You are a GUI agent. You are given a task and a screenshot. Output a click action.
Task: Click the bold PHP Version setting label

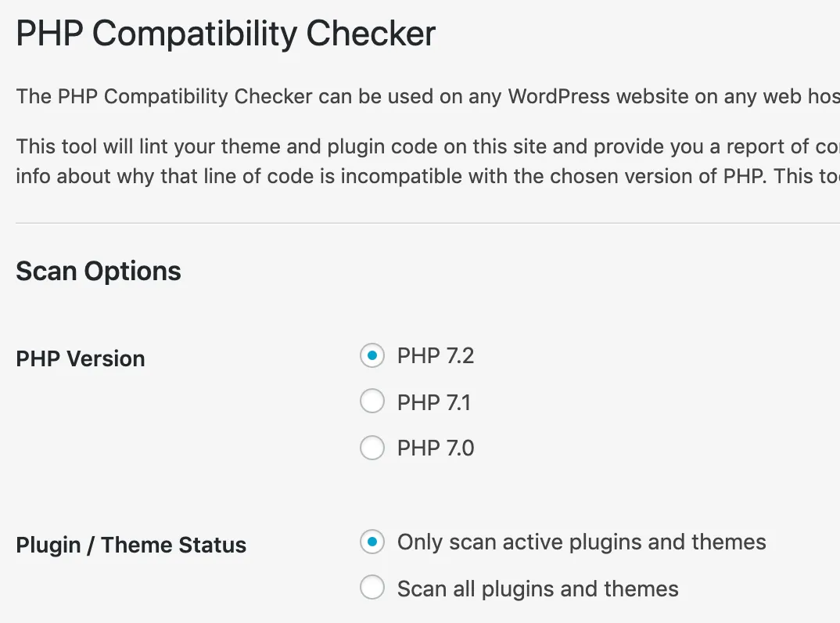click(x=81, y=358)
